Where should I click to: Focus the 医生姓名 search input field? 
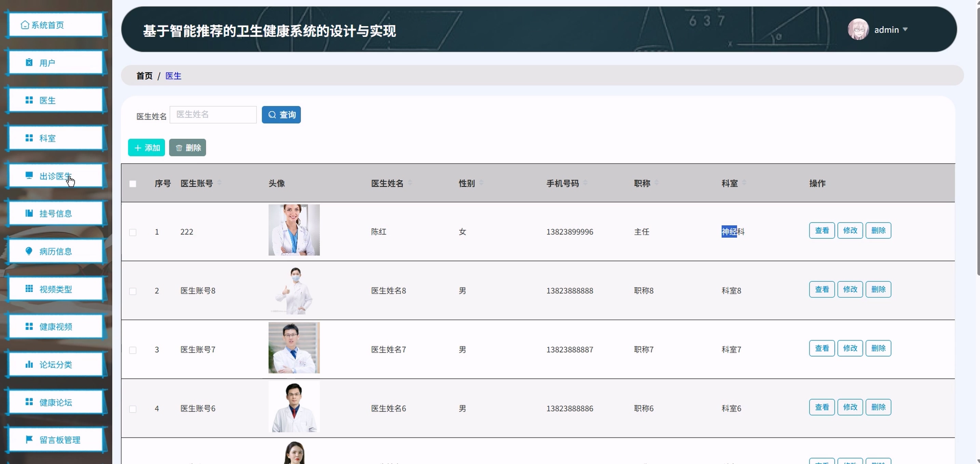coord(213,114)
